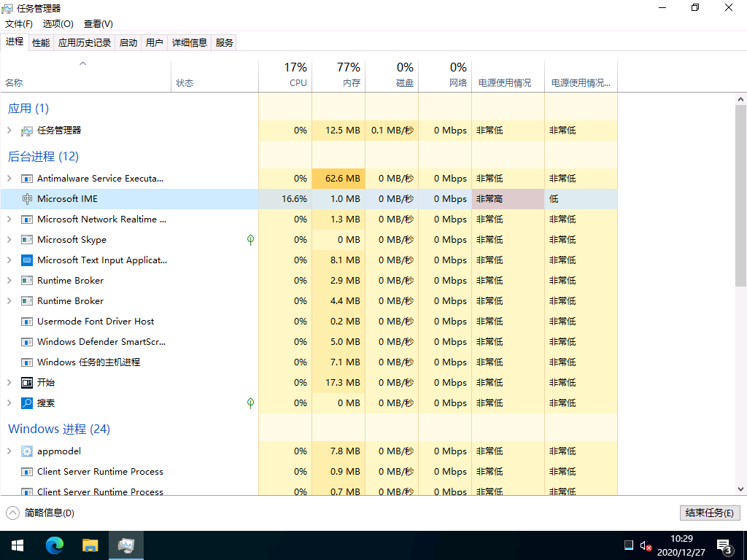Click the Microsoft Network Realtime process icon
Screen dimensions: 747x560
click(27, 219)
